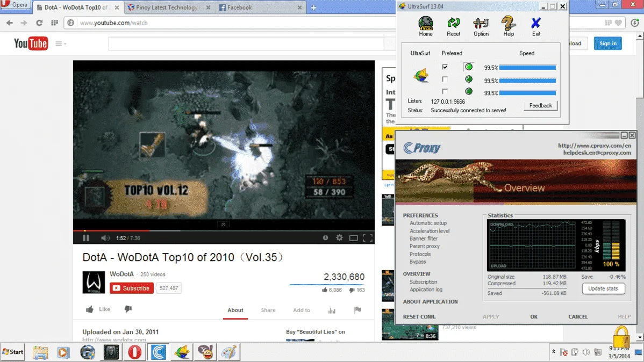Open the Opera menu button
This screenshot has height=362, width=644.
coord(15,5)
